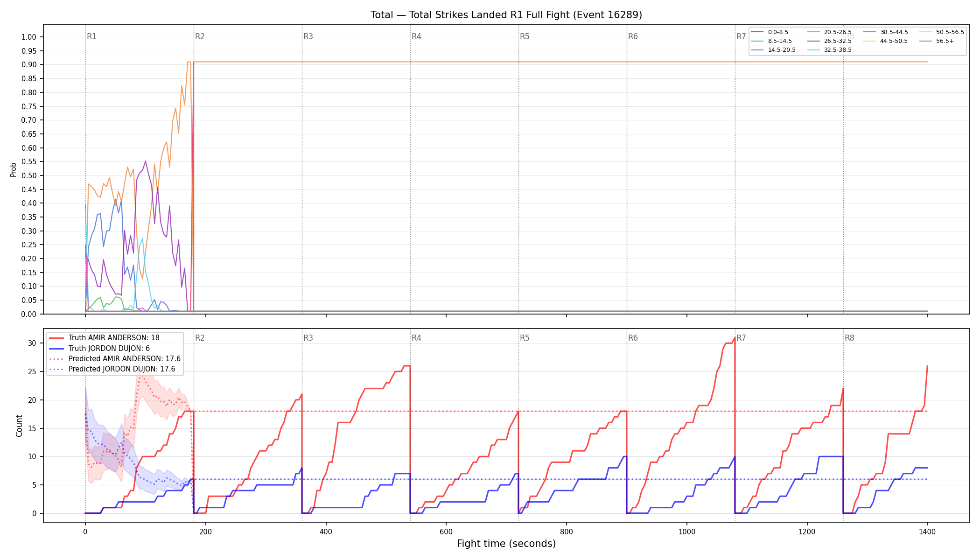The image size is (980, 560).
Task: Click the R3 round marker in count plot
Action: (x=308, y=338)
